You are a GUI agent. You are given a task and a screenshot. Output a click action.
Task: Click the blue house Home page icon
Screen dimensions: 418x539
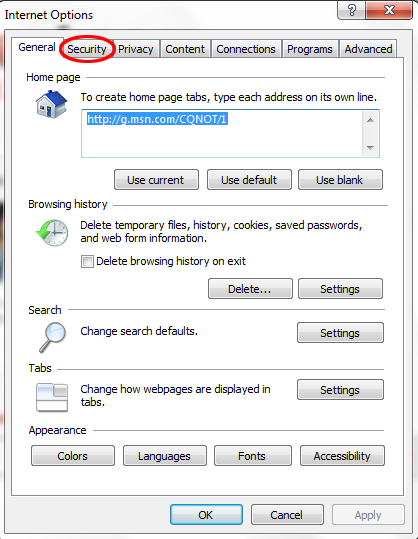coord(52,104)
